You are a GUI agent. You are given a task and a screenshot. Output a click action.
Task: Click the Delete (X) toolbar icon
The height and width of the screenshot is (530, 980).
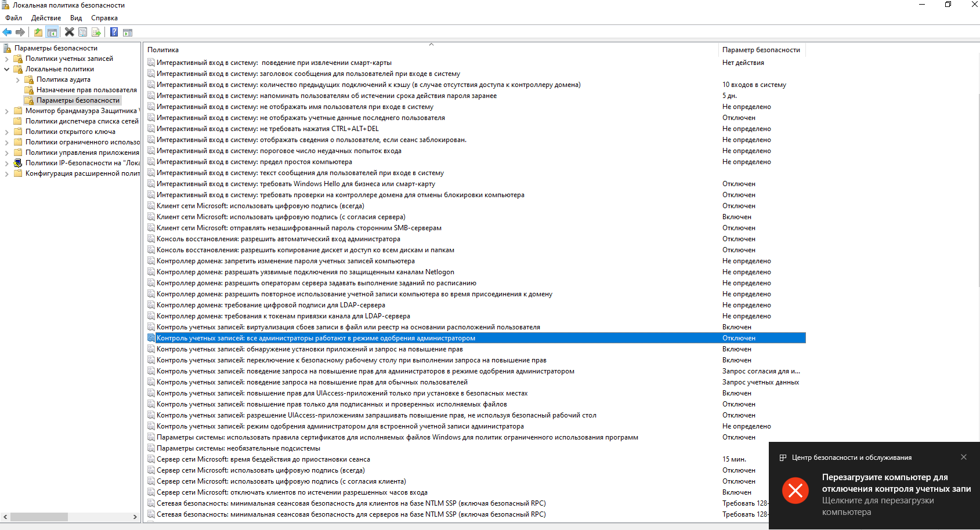69,32
